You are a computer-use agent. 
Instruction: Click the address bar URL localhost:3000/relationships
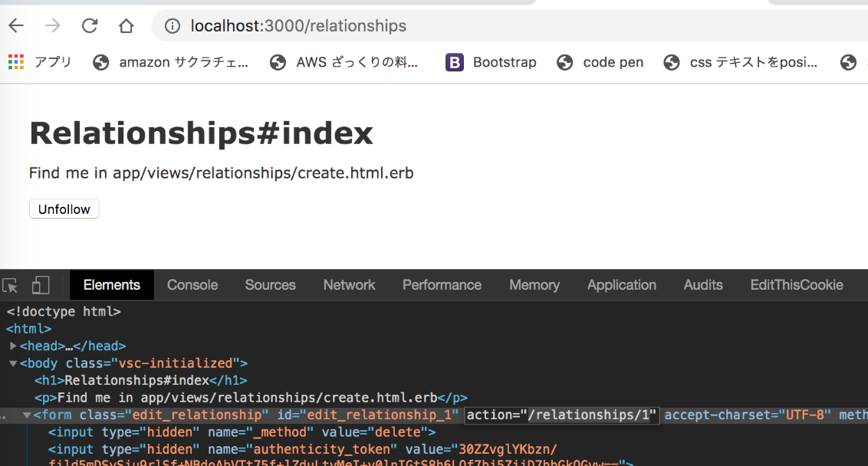click(x=298, y=26)
